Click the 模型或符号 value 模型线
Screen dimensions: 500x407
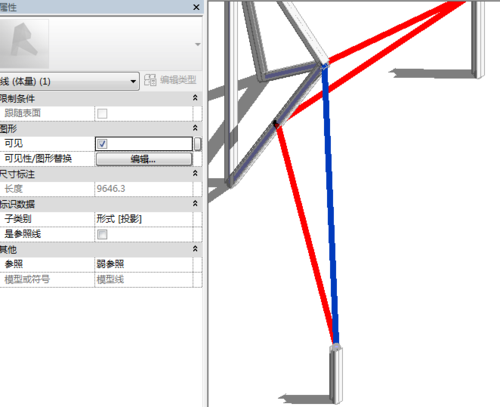click(110, 279)
